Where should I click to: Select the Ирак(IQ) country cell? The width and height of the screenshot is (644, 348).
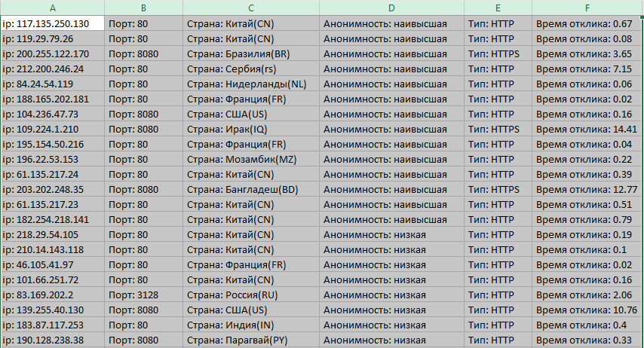point(250,129)
